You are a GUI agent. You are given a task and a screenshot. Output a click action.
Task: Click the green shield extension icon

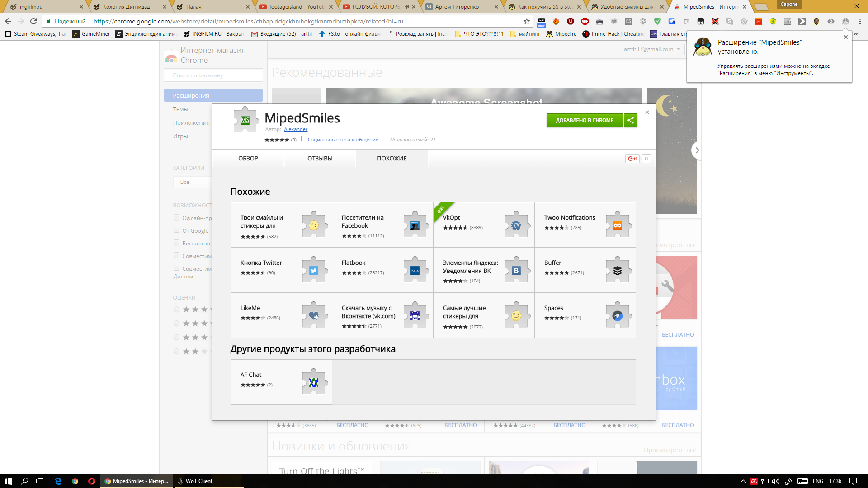657,21
